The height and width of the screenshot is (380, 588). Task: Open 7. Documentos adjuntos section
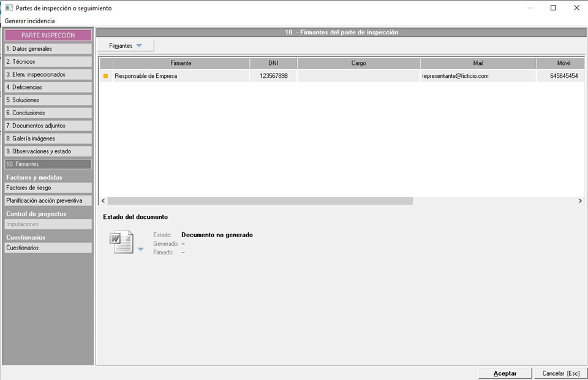click(48, 126)
